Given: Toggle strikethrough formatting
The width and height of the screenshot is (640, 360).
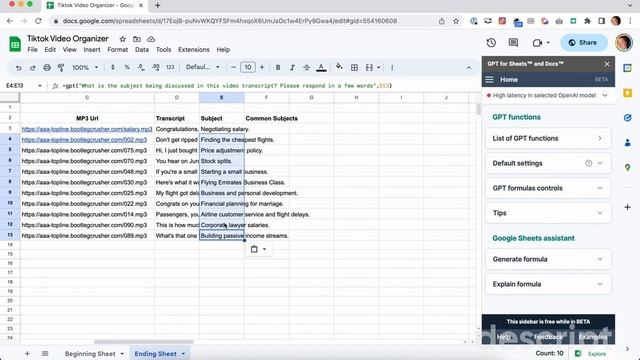Looking at the screenshot, I should pos(306,68).
